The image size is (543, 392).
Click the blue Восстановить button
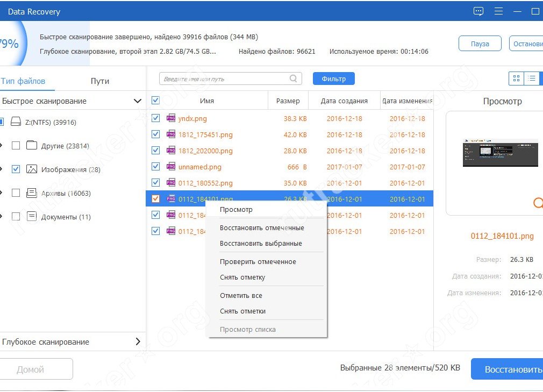(507, 369)
